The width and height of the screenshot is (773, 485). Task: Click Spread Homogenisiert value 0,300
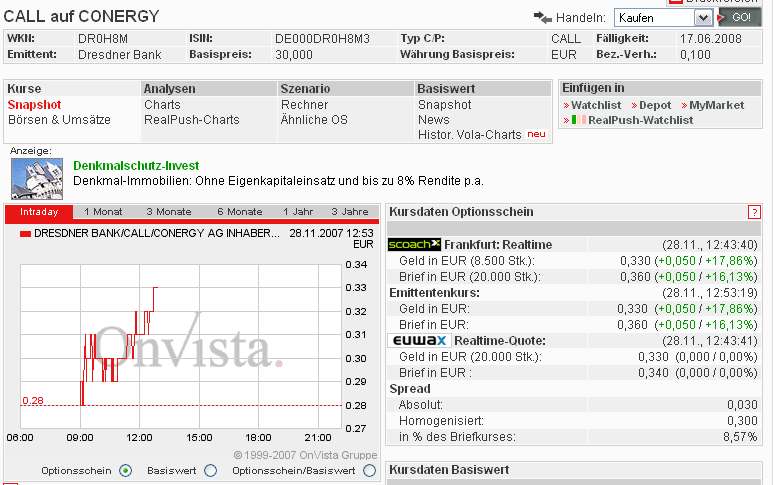point(742,420)
